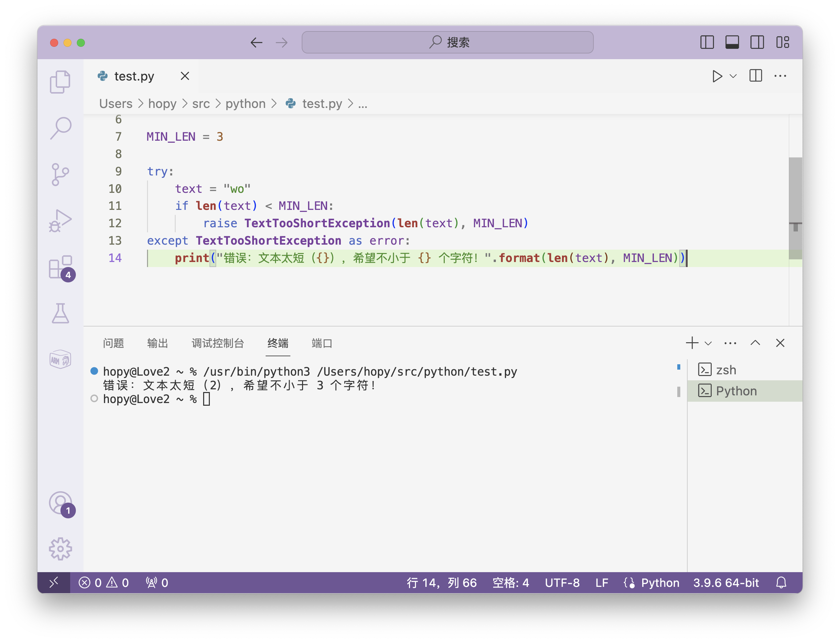The width and height of the screenshot is (840, 643).
Task: Close the test.py editor tab
Action: [185, 76]
